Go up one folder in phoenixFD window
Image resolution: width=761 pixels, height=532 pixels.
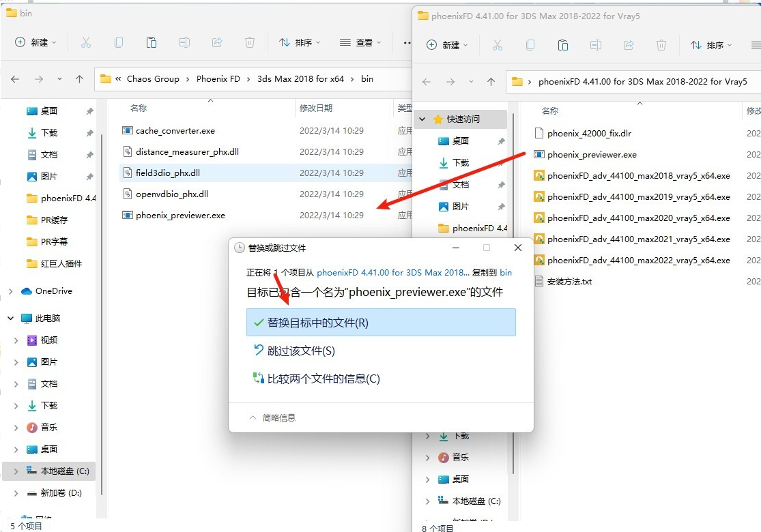[x=491, y=82]
